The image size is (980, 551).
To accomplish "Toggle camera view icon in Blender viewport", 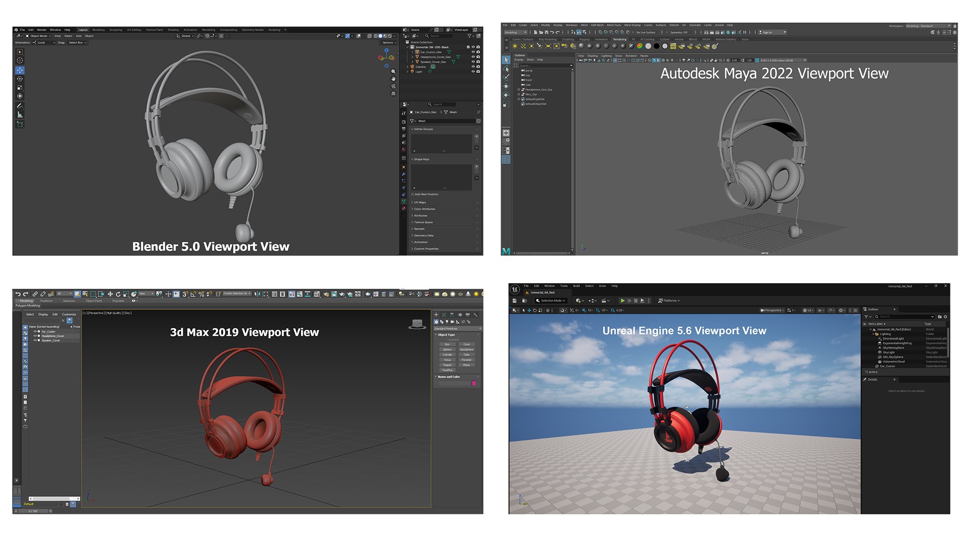I will (393, 86).
